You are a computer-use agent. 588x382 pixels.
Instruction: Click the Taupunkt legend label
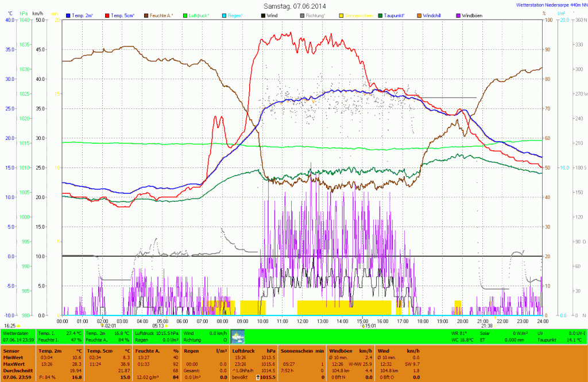click(399, 15)
